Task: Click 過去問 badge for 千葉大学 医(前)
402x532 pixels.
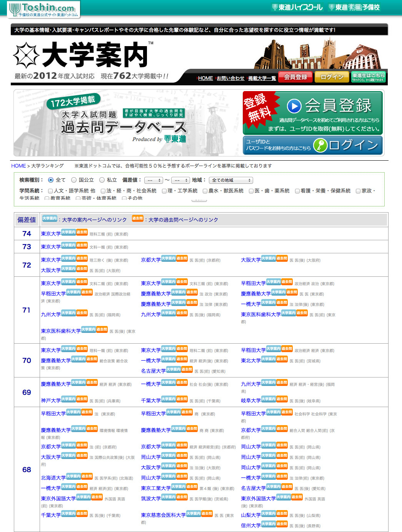Action: (x=182, y=399)
